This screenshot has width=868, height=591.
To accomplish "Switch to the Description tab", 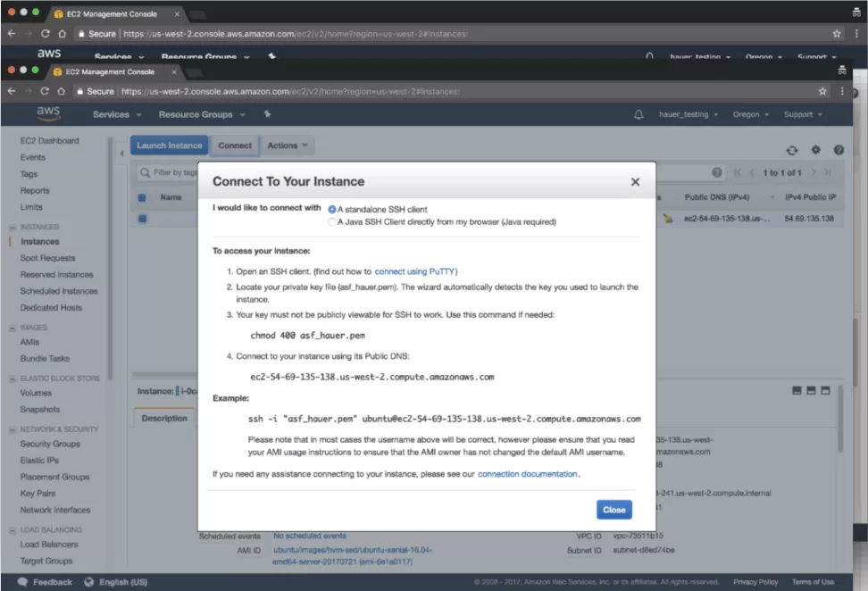I will 164,419.
